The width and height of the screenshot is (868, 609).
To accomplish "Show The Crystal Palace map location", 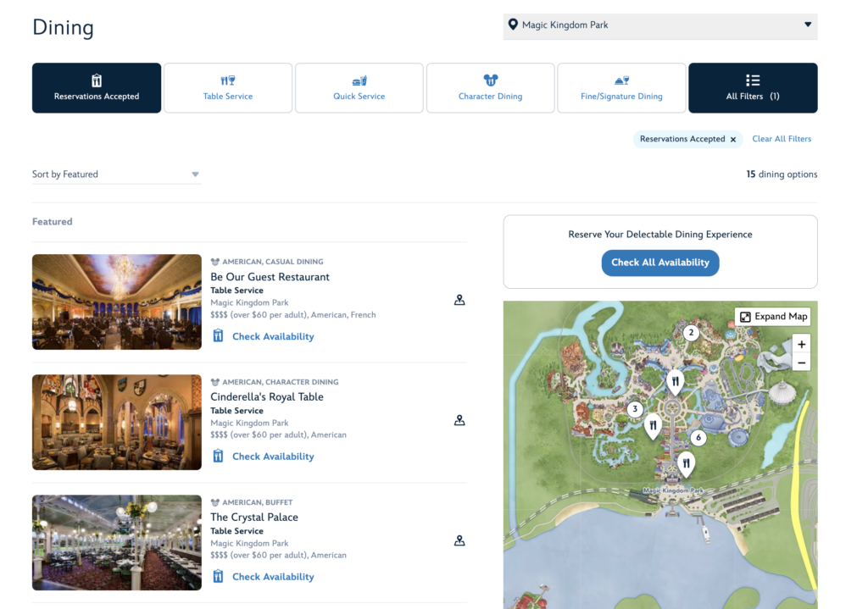I will (x=459, y=540).
